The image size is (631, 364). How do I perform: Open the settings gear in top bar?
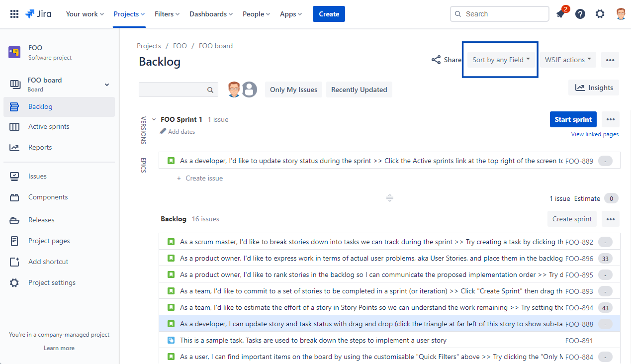tap(600, 14)
